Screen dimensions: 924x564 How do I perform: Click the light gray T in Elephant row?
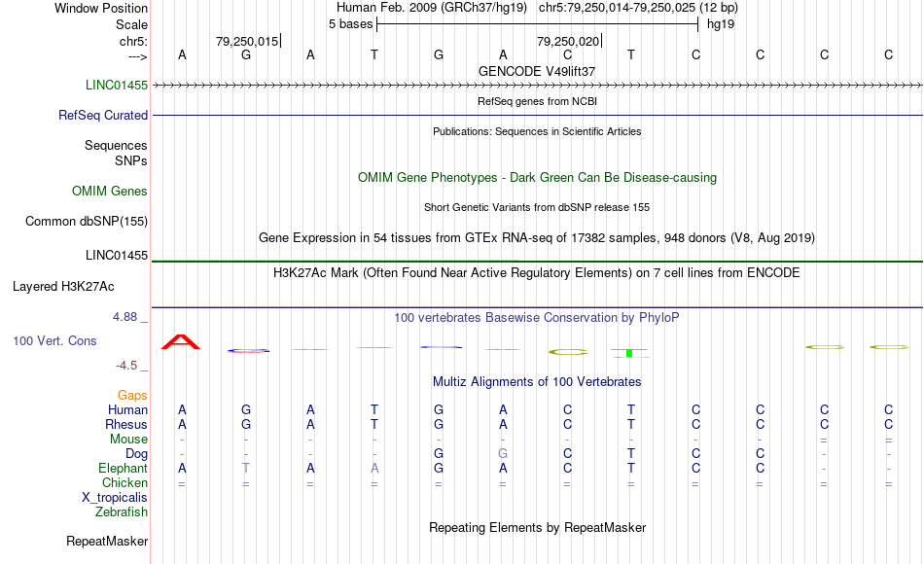[246, 468]
